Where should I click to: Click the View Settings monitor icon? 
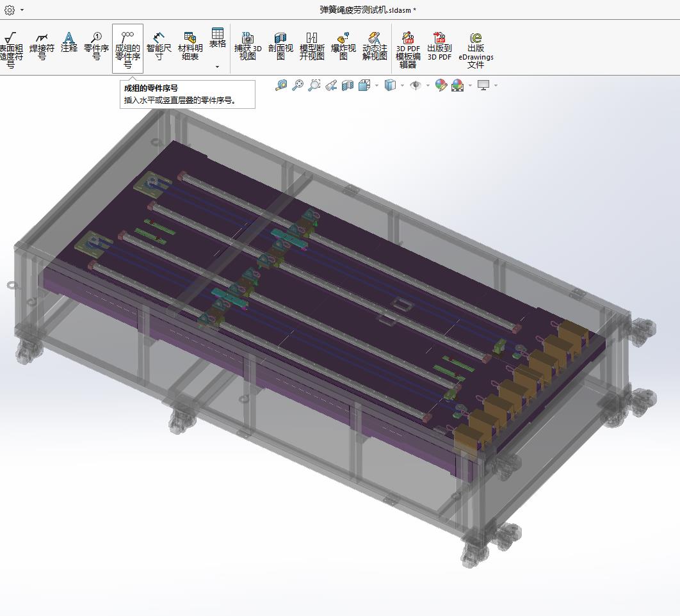pyautogui.click(x=483, y=85)
